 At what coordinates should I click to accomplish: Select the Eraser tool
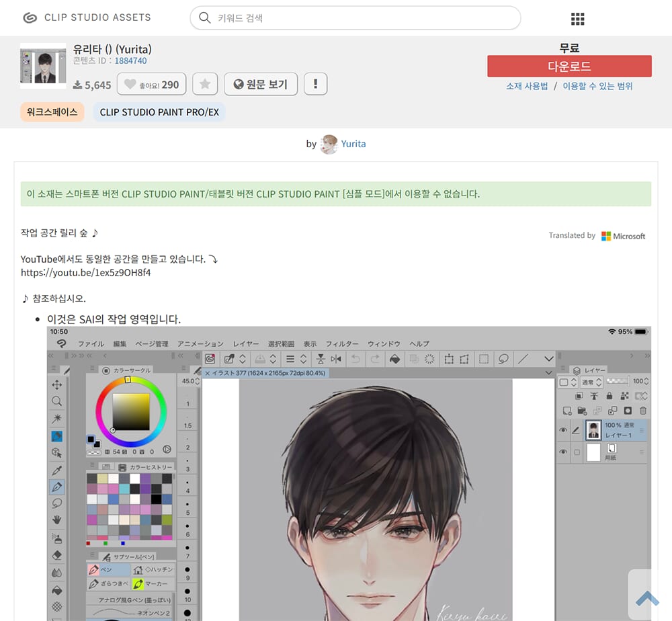(56, 555)
